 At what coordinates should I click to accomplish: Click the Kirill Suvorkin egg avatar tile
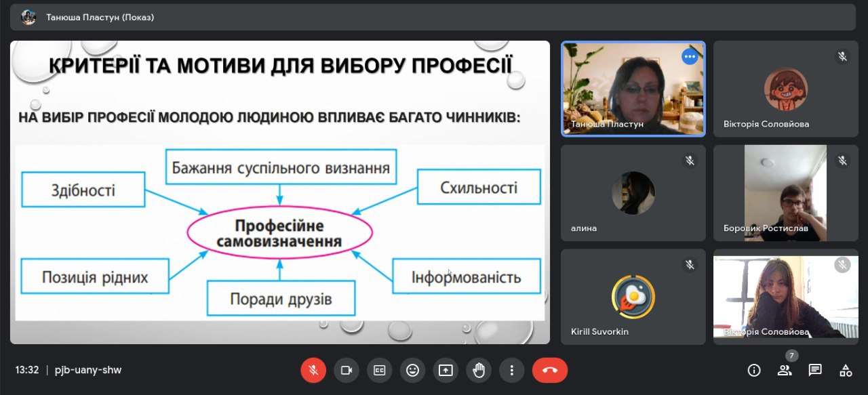pyautogui.click(x=633, y=297)
